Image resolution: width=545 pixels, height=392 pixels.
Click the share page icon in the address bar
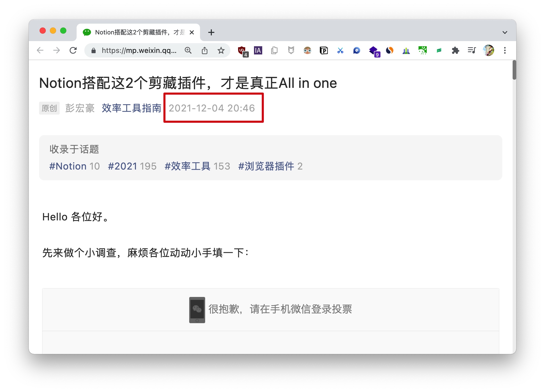(205, 50)
